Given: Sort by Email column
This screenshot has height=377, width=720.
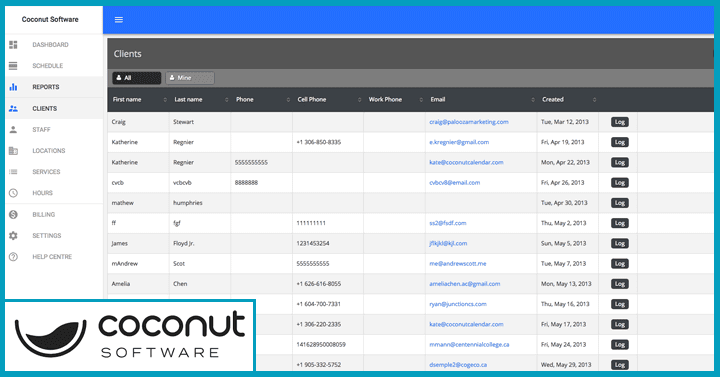Looking at the screenshot, I should point(481,100).
